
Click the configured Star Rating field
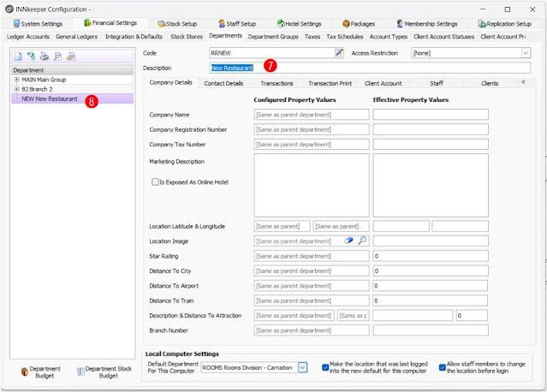312,256
